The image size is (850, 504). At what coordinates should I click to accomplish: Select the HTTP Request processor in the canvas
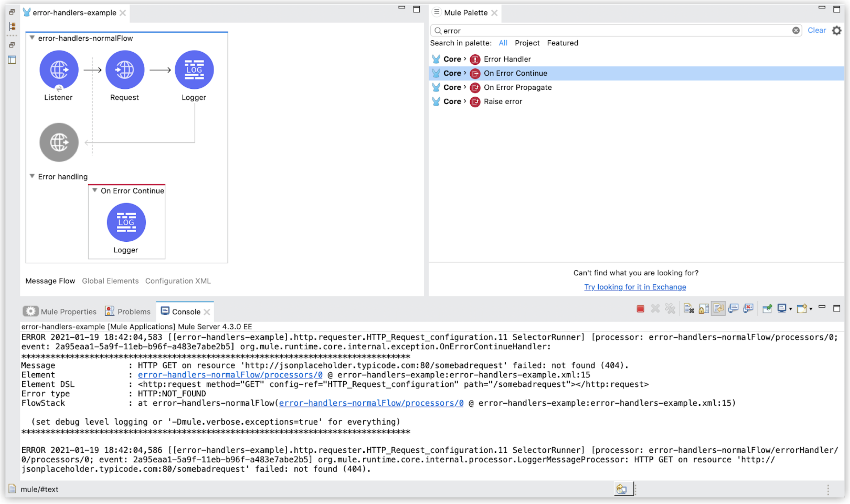125,70
